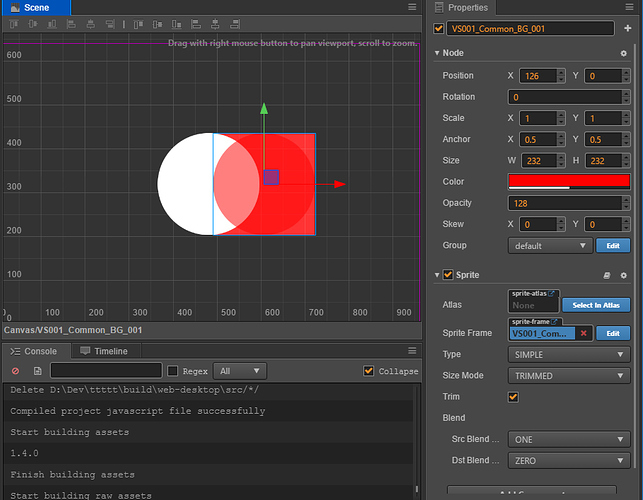Toggle the Regex filter checkbox
Viewport: 643px width, 500px height.
173,371
